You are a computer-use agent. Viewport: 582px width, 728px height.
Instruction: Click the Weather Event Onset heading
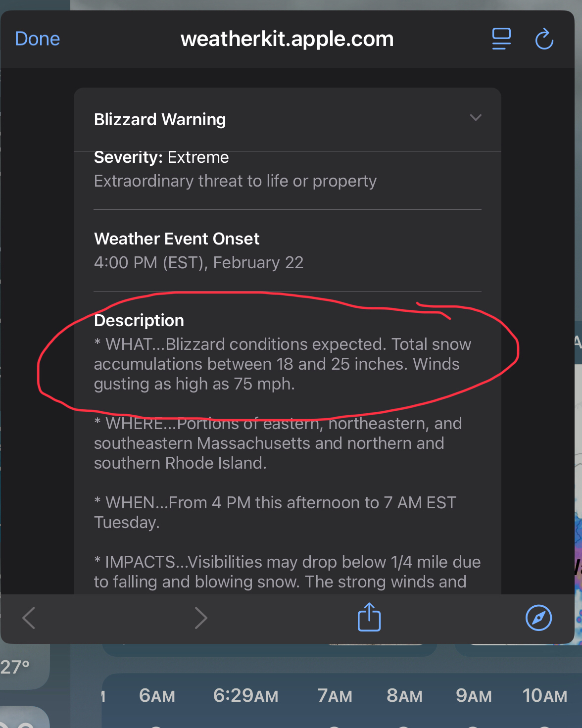tap(177, 239)
